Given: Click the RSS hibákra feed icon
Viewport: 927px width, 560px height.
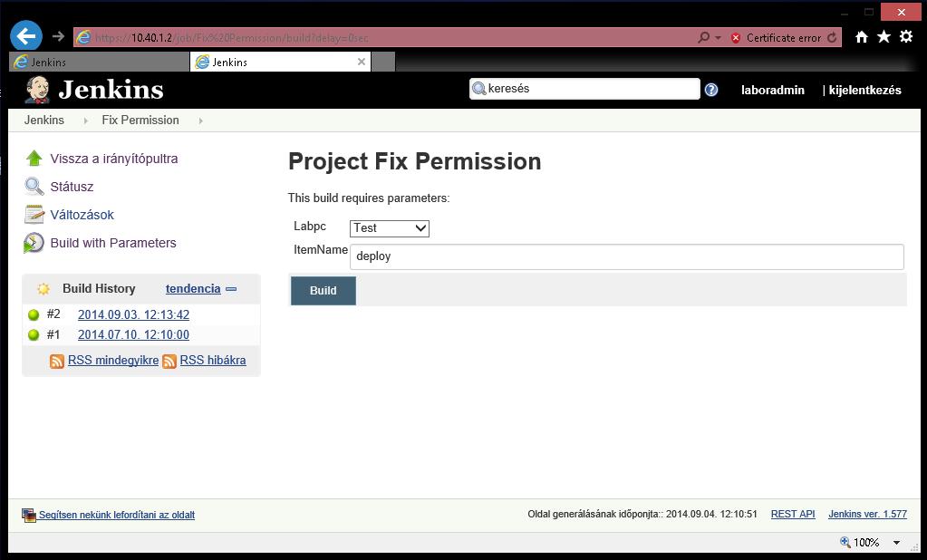Looking at the screenshot, I should pyautogui.click(x=169, y=361).
